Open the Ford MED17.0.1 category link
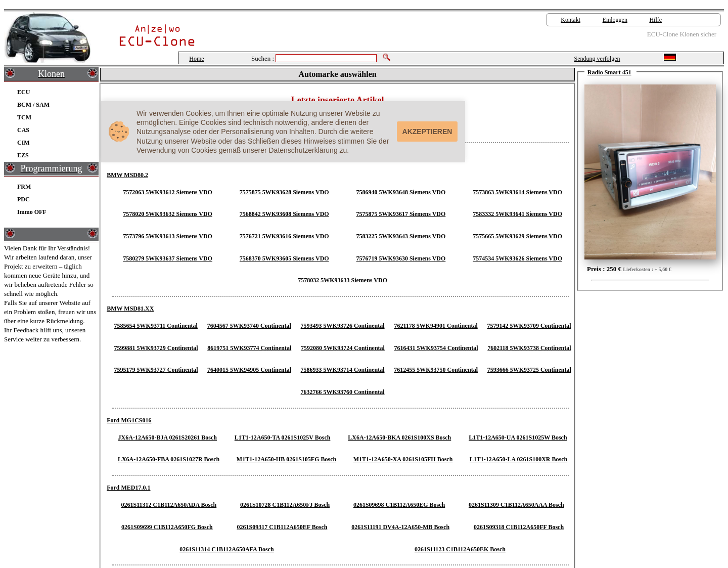Viewport: 728px width, 568px height. pyautogui.click(x=128, y=488)
